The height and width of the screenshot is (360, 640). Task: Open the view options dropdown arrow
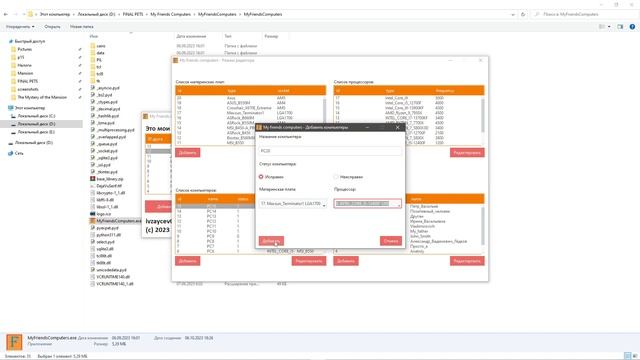(609, 27)
